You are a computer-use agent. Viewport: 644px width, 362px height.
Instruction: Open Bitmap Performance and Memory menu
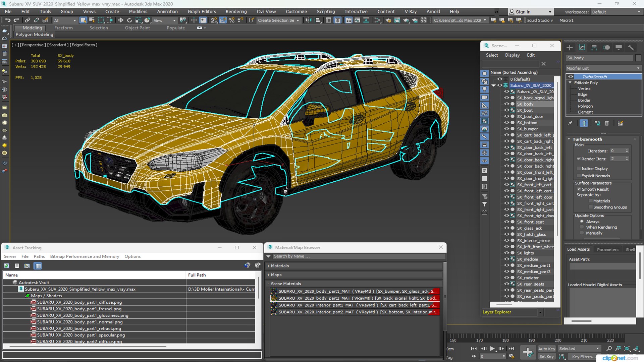[85, 256]
